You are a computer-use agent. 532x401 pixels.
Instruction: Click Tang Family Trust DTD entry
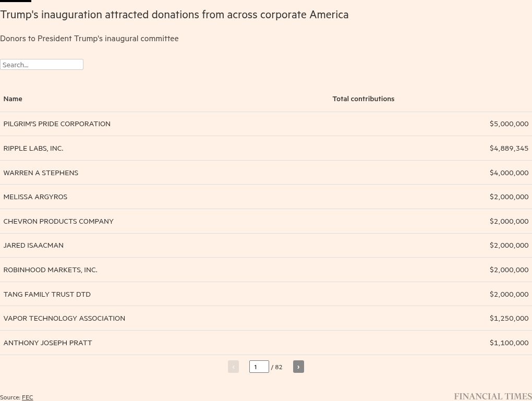(47, 294)
